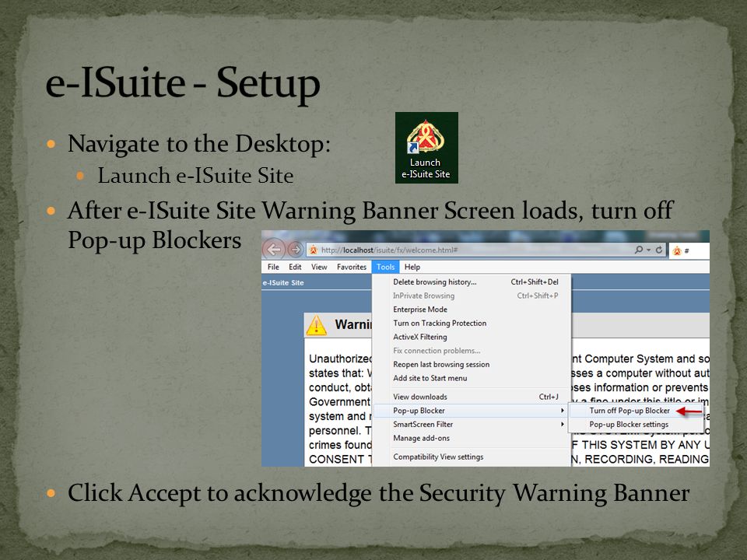
Task: Select Add site to Start menu
Action: coord(472,379)
